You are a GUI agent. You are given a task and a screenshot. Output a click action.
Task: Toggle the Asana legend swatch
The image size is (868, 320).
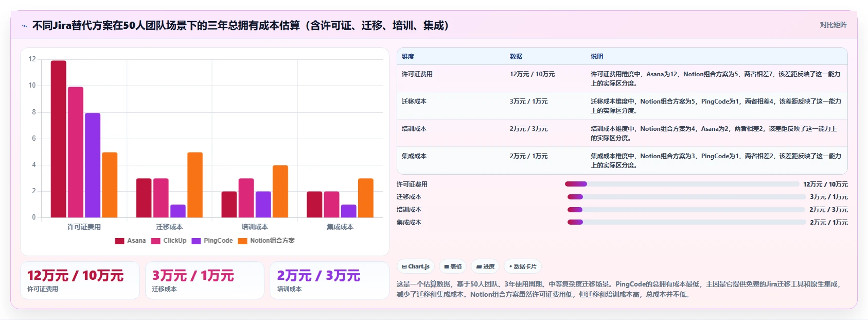coord(119,241)
